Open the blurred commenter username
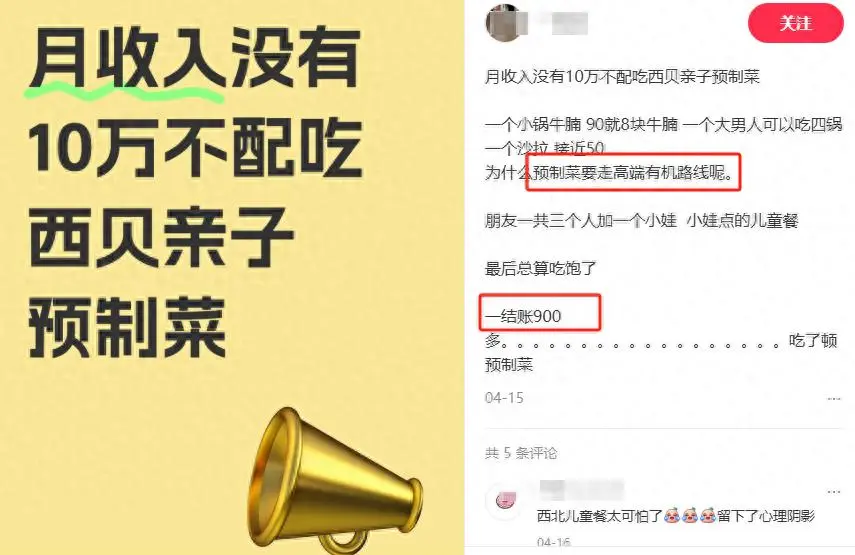Viewport: 855px width, 555px height. (x=581, y=490)
